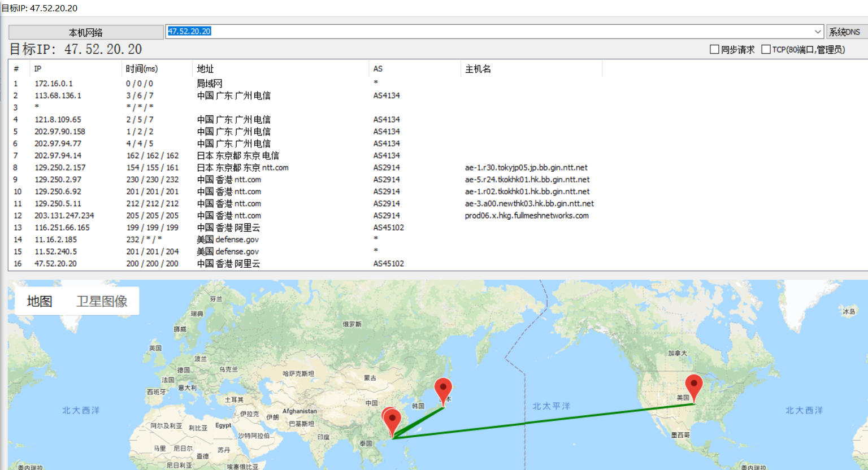
Task: Click hostname ae-1.r30.tokyjp05.jp.bb.gin.ntt.net
Action: pyautogui.click(x=526, y=168)
